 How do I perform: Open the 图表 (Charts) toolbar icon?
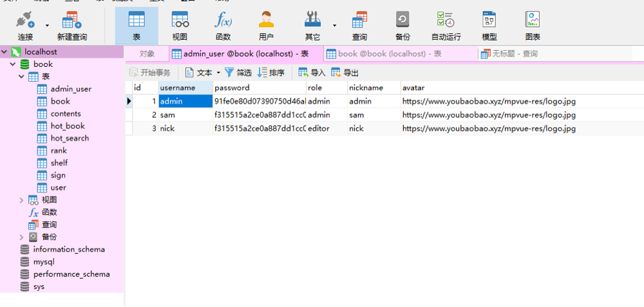pos(533,26)
